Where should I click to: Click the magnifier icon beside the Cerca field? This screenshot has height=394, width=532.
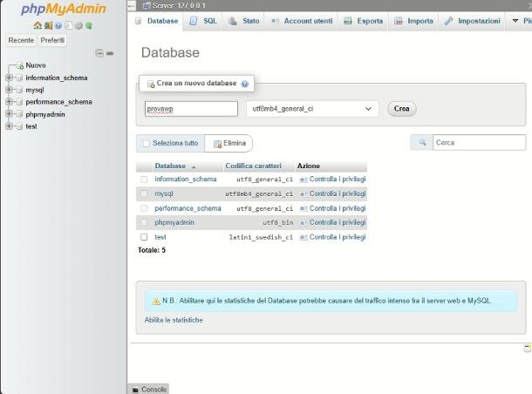422,142
